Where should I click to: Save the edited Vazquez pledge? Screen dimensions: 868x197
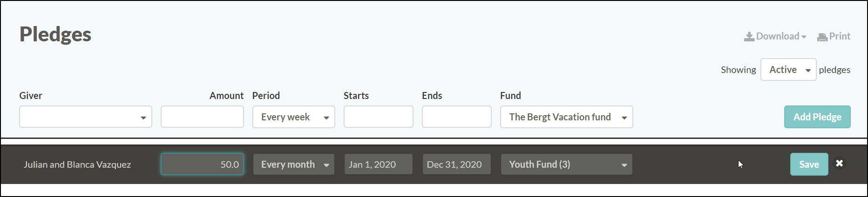(809, 164)
